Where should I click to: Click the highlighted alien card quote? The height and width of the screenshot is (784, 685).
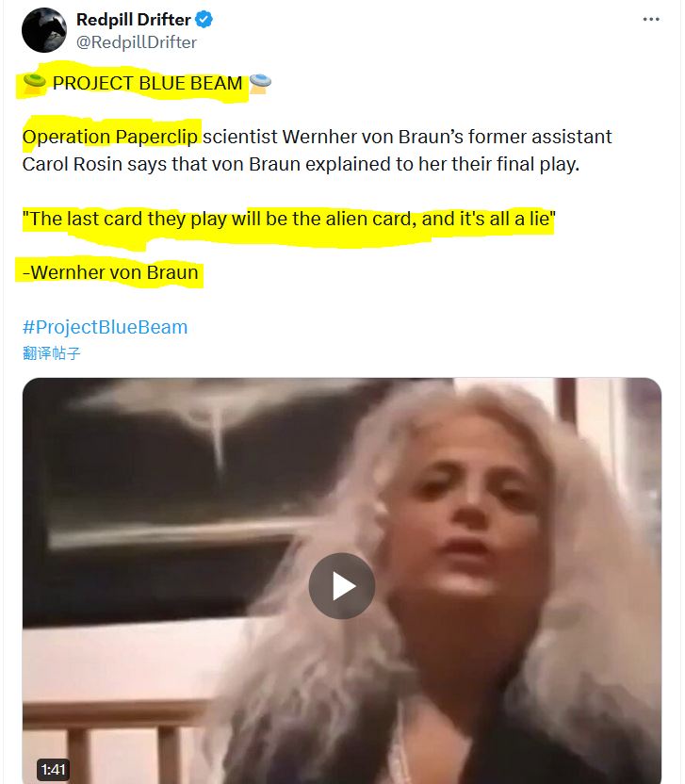coord(289,219)
